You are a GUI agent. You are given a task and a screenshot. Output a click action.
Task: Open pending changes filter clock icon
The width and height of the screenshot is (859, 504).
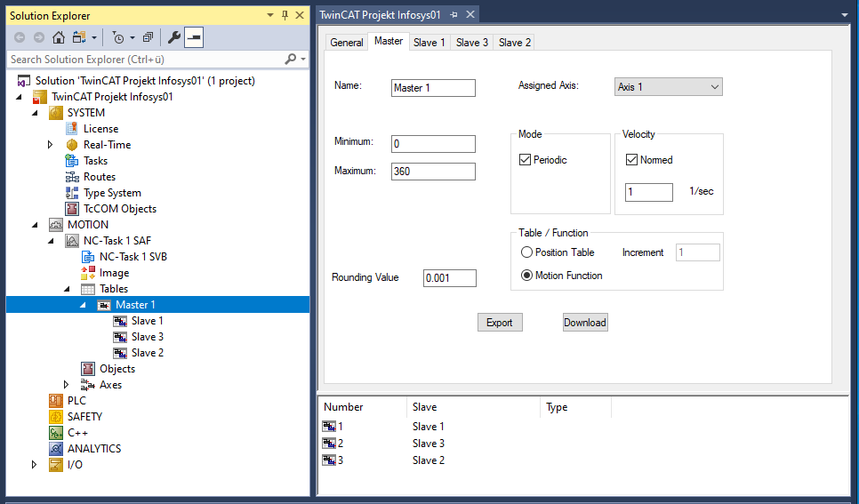(117, 37)
